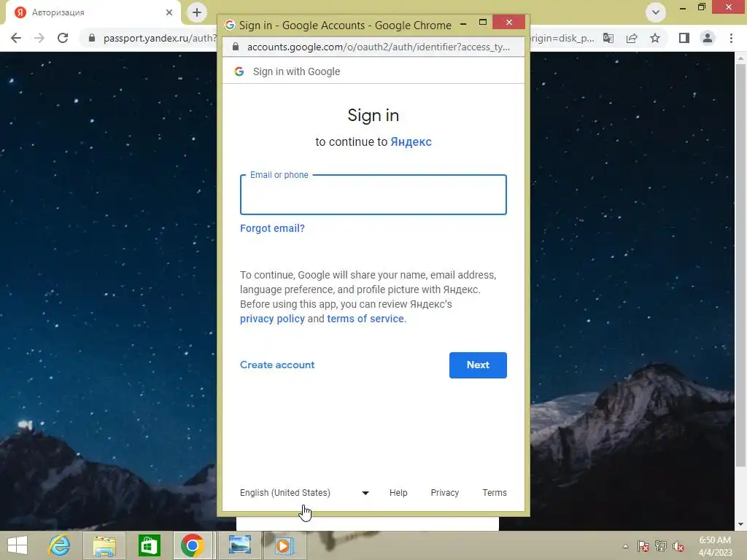Image resolution: width=747 pixels, height=560 pixels.
Task: Share this page icon in address bar
Action: [632, 38]
